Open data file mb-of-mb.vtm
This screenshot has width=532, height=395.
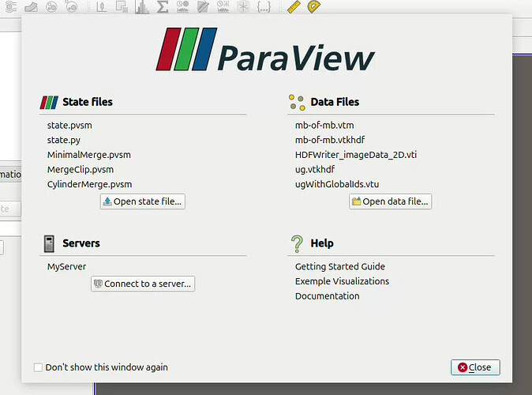[324, 126]
